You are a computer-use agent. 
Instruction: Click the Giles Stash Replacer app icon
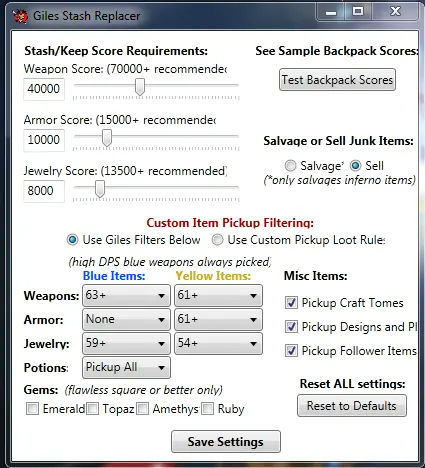point(20,16)
